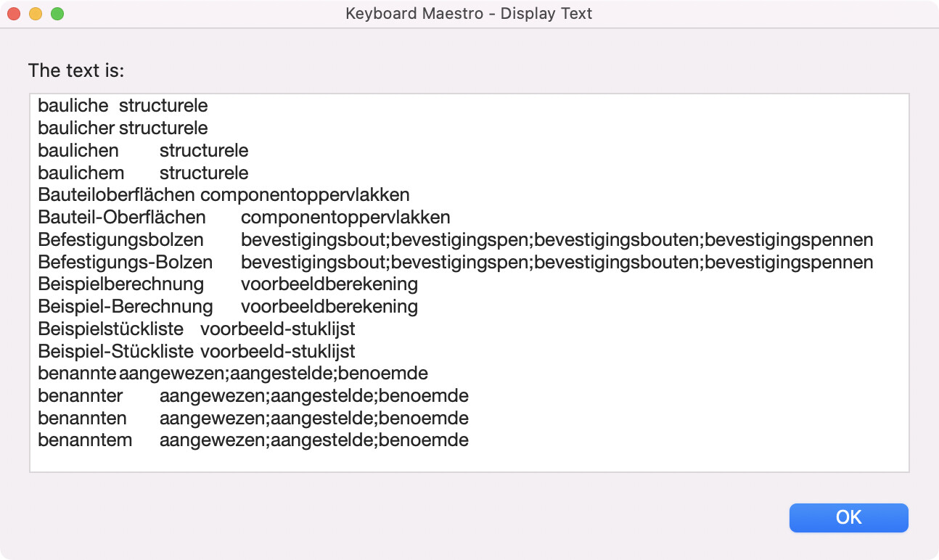Click the Keyboard Maestro - Display Text title
The image size is (939, 560).
[469, 14]
